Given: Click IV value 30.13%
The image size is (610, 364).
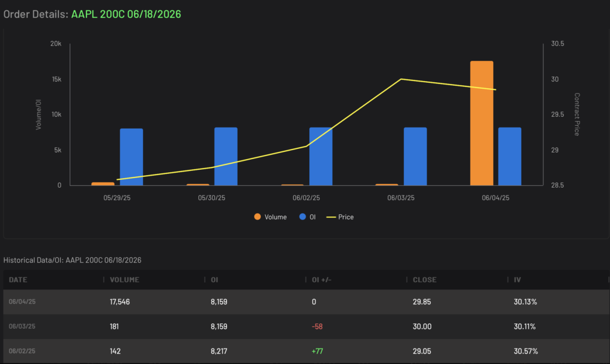Looking at the screenshot, I should coord(525,302).
